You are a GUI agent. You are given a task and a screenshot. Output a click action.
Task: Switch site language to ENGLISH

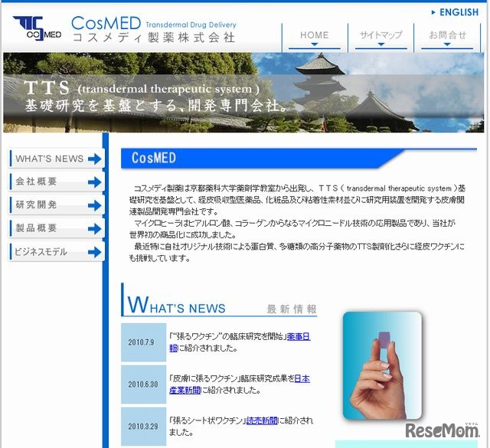point(459,12)
